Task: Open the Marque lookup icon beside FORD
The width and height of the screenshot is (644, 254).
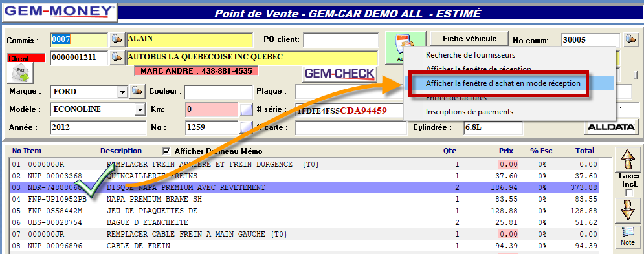Action: pos(137,91)
